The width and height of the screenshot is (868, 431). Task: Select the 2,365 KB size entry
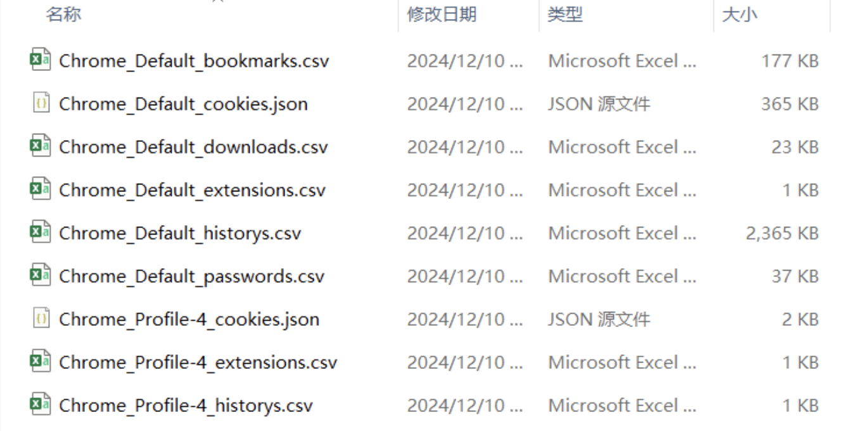click(782, 233)
